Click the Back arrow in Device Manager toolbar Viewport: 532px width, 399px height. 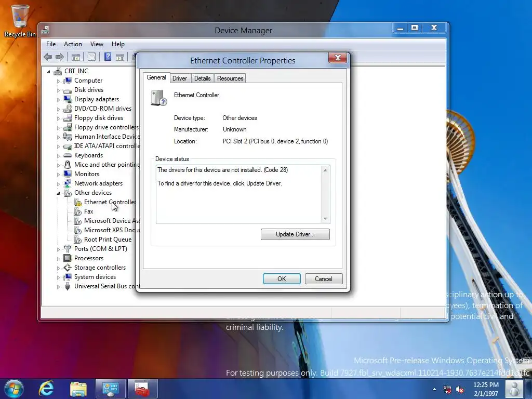coord(48,57)
